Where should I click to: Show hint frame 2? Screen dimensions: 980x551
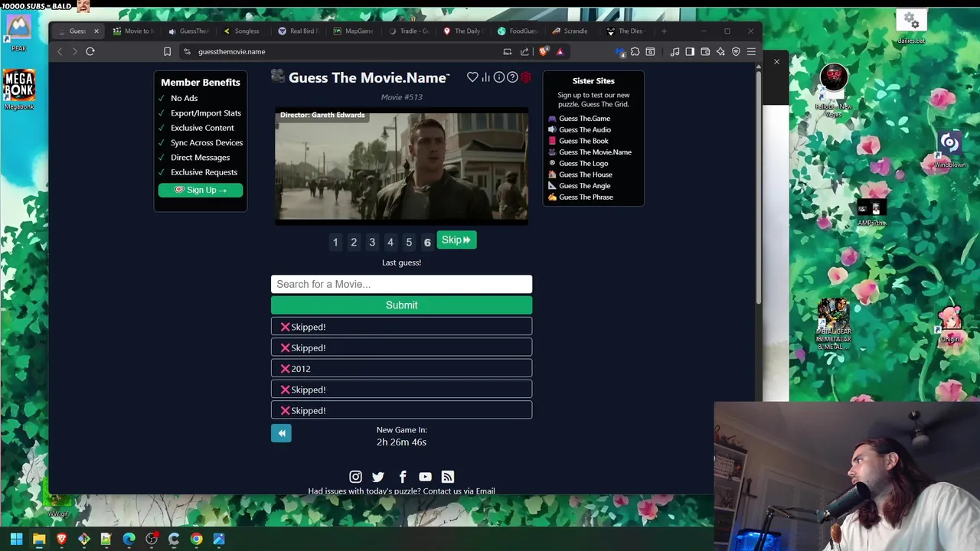(354, 243)
